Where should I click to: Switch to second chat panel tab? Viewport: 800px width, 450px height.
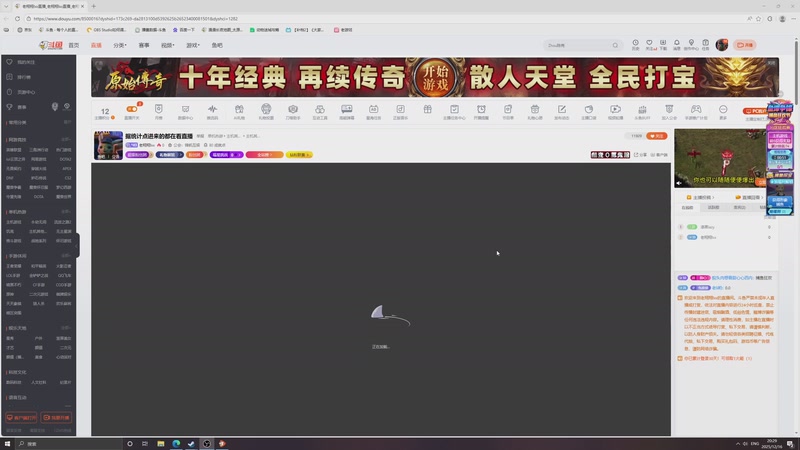click(x=713, y=208)
